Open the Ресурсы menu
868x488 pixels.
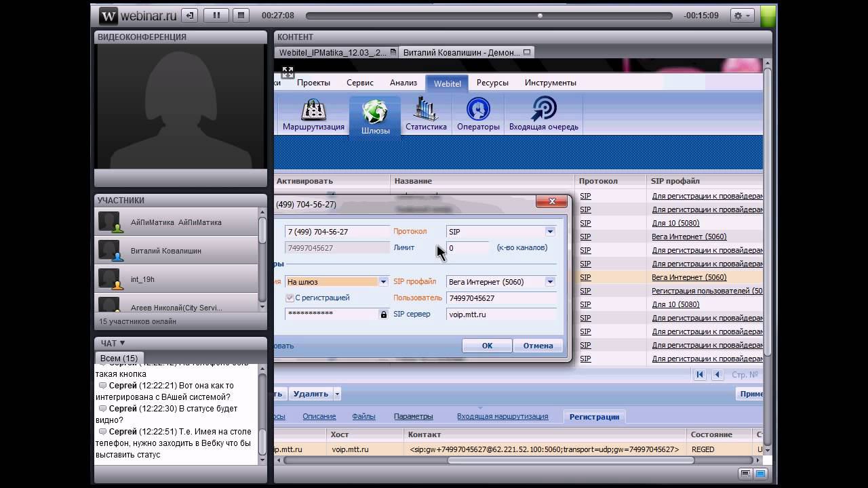pyautogui.click(x=492, y=83)
